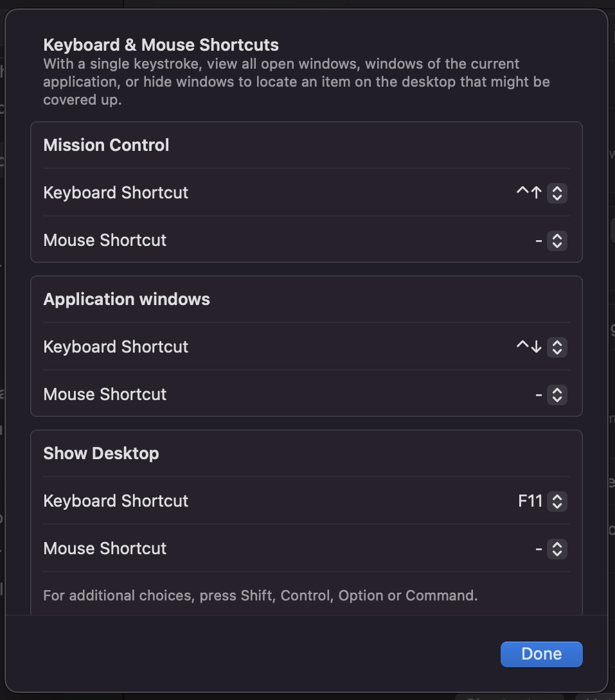Open the Mission Control keyboard shortcut dropdown
The height and width of the screenshot is (700, 615).
pyautogui.click(x=557, y=193)
